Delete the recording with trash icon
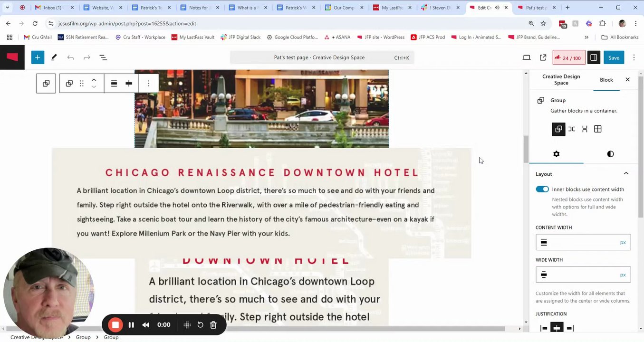644x342 pixels. tap(213, 325)
